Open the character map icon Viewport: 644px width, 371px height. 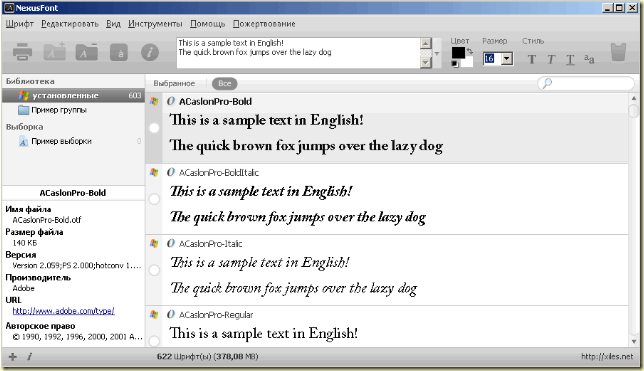pyautogui.click(x=119, y=53)
